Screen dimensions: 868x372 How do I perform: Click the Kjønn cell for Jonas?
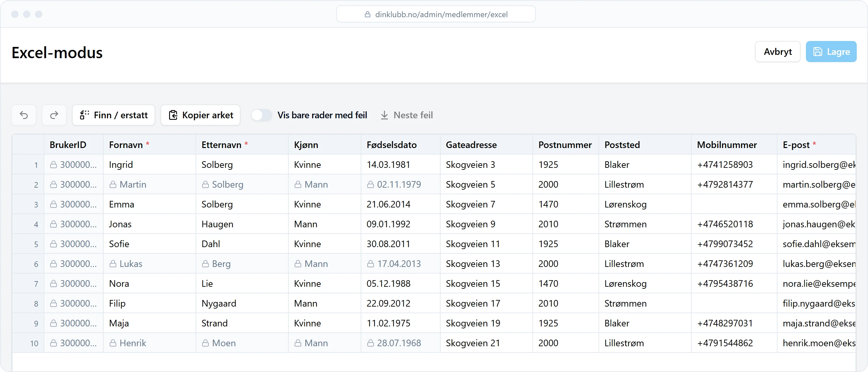pyautogui.click(x=324, y=224)
